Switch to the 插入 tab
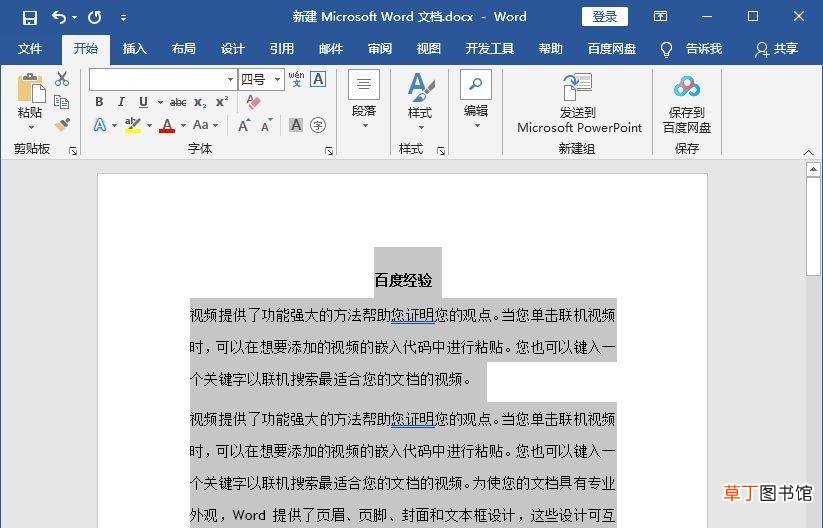This screenshot has width=823, height=528. (x=134, y=49)
